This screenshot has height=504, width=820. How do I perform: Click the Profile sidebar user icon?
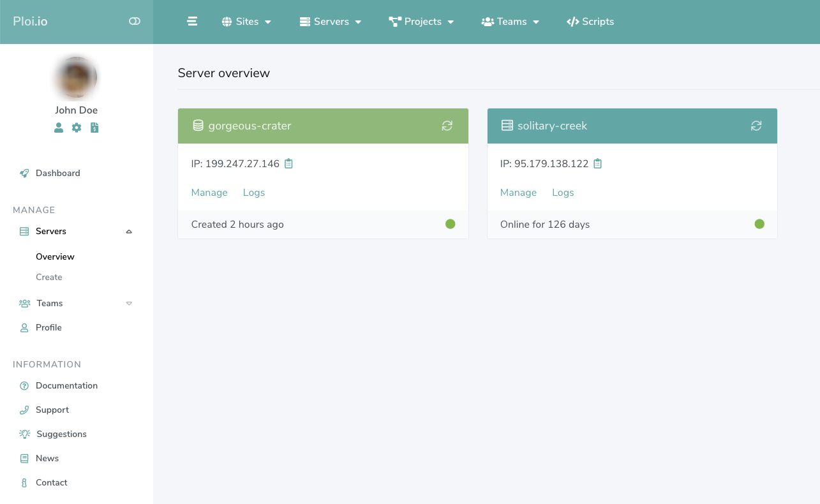[24, 327]
